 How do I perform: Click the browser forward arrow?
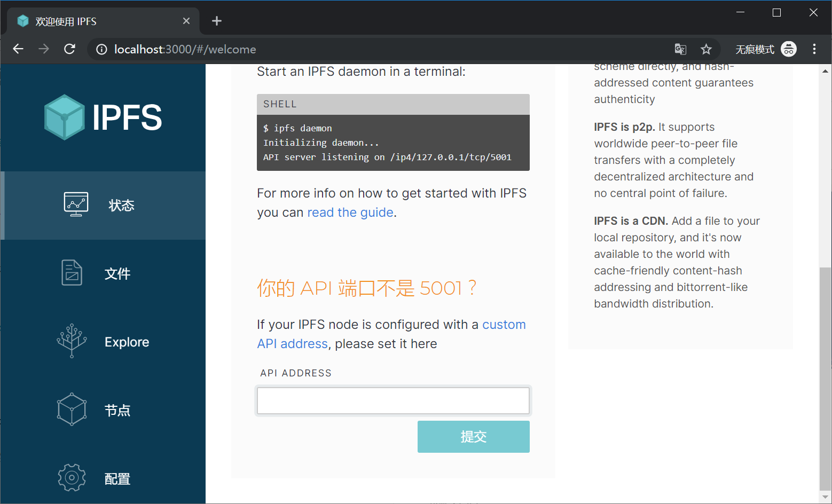coord(44,49)
